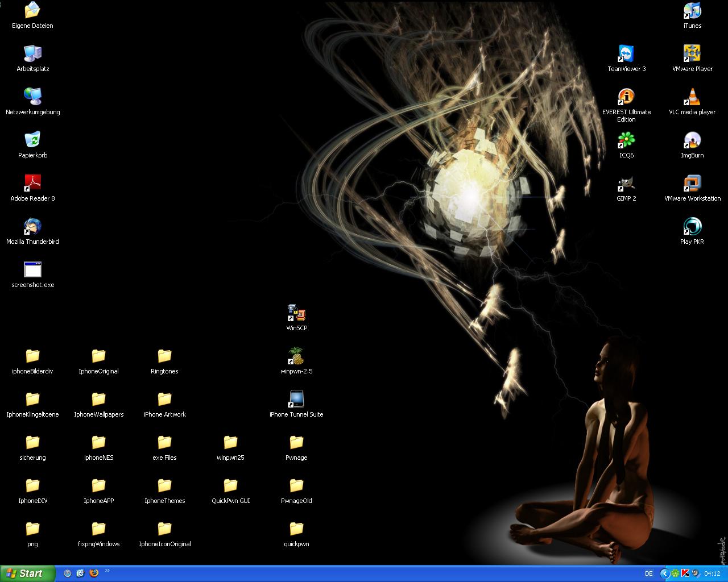This screenshot has width=728, height=582.
Task: Select the iPhone Tunnel Suite shortcut
Action: (296, 399)
